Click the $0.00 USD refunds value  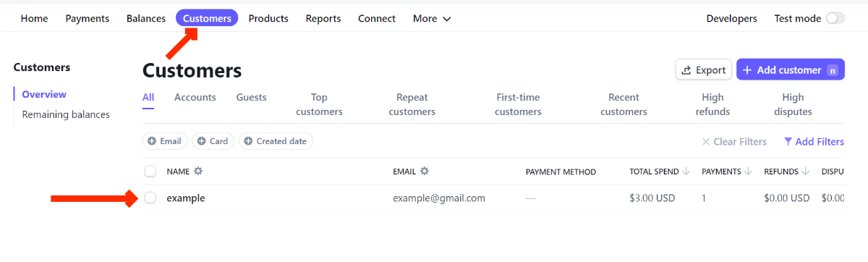click(x=787, y=198)
